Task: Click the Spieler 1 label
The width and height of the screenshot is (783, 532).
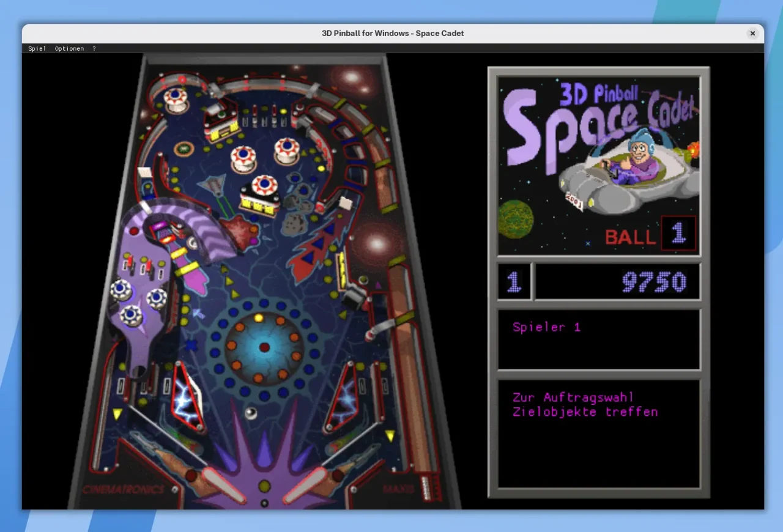Action: 546,327
